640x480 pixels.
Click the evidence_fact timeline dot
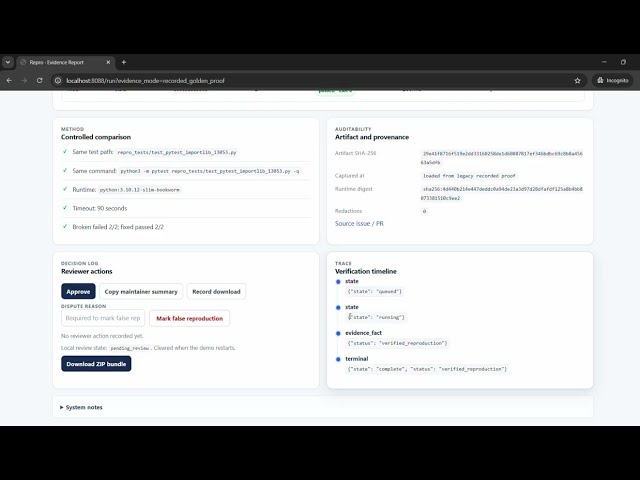338,333
